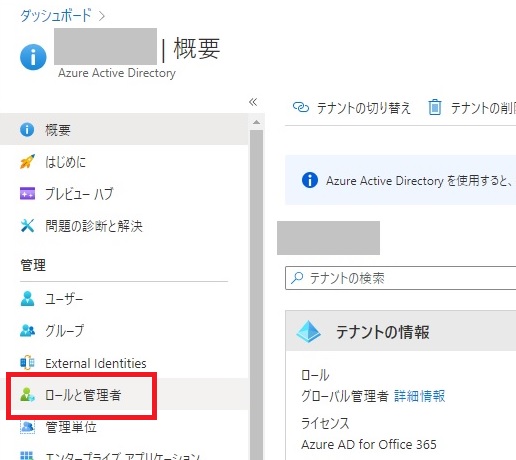516x460 pixels.
Task: Click the 管理 section heading
Action: 33,265
